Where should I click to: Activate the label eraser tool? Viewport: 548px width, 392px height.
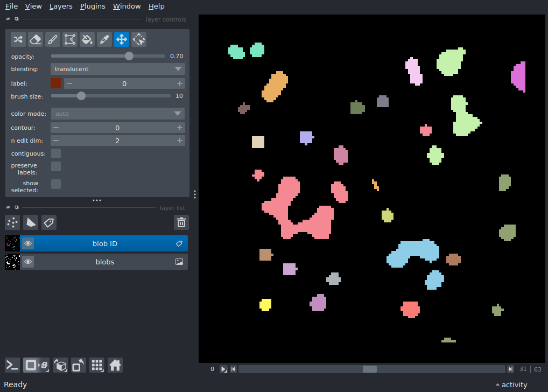[36, 39]
